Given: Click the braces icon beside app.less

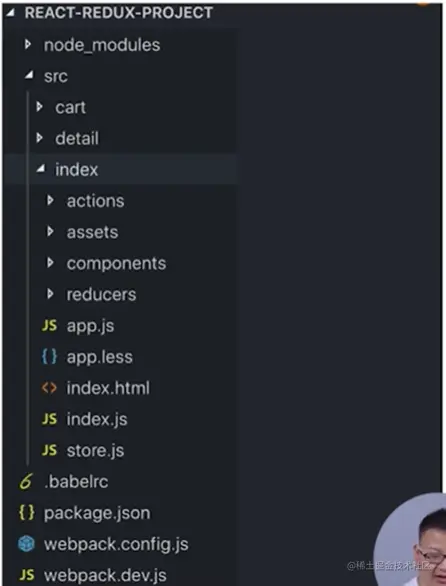Looking at the screenshot, I should [x=49, y=357].
